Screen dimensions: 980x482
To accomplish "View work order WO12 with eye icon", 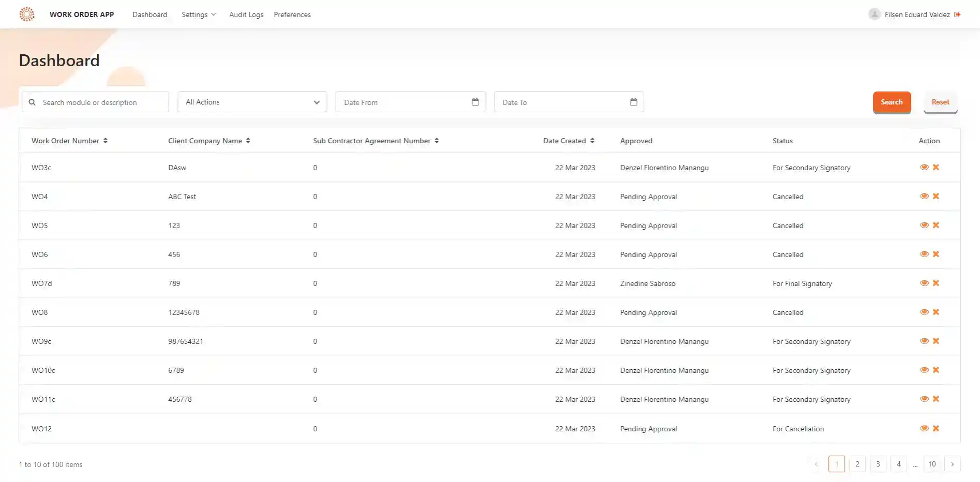I will tap(924, 428).
